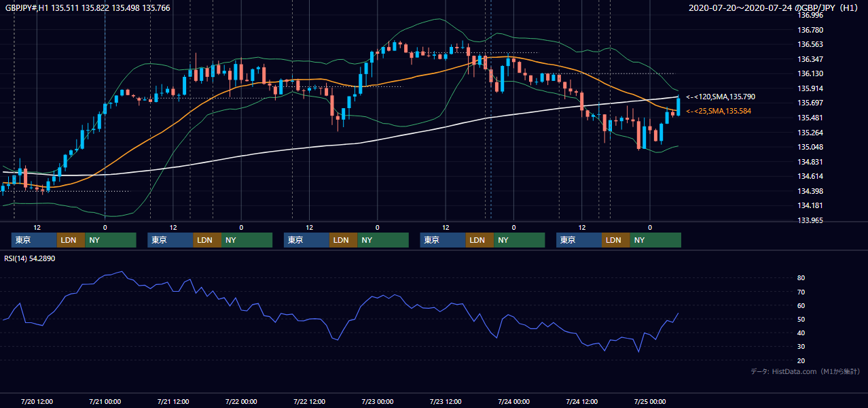This screenshot has width=868, height=408.
Task: Click the HistData.com data source credit
Action: (806, 372)
